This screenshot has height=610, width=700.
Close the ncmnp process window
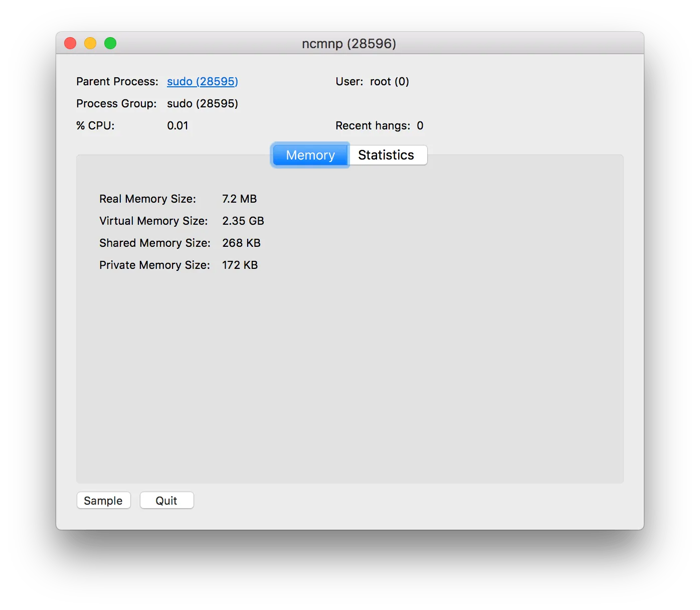[x=70, y=44]
